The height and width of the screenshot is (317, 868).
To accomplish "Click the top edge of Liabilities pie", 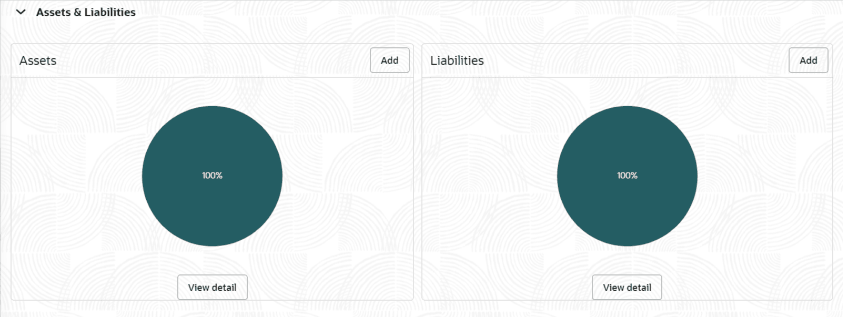I will point(627,109).
